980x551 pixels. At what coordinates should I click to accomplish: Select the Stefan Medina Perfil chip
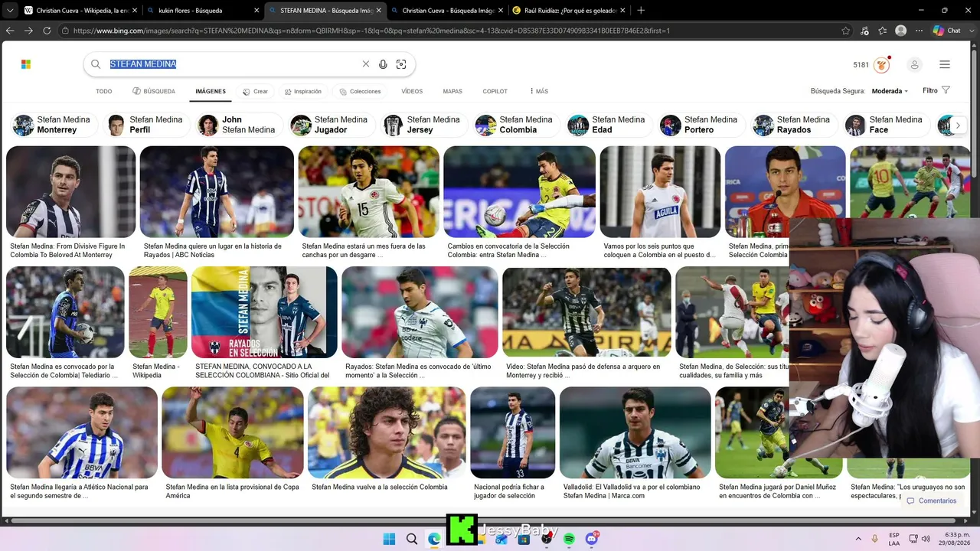point(145,125)
